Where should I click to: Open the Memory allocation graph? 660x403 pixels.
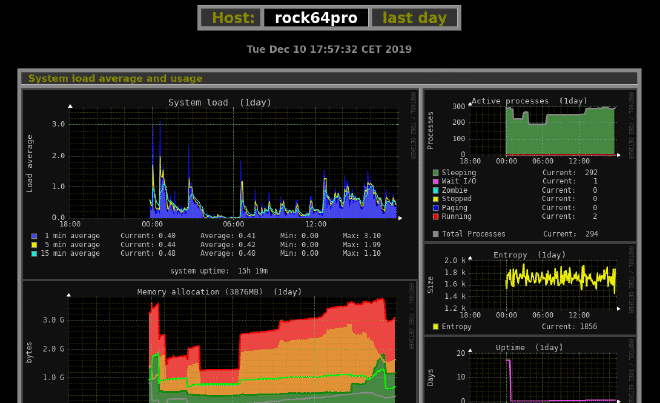tap(220, 342)
